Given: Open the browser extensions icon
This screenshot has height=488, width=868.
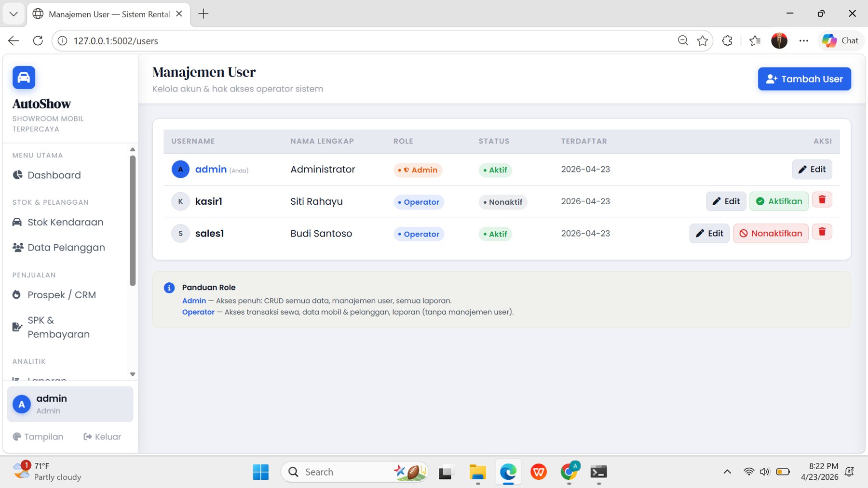Looking at the screenshot, I should 727,41.
